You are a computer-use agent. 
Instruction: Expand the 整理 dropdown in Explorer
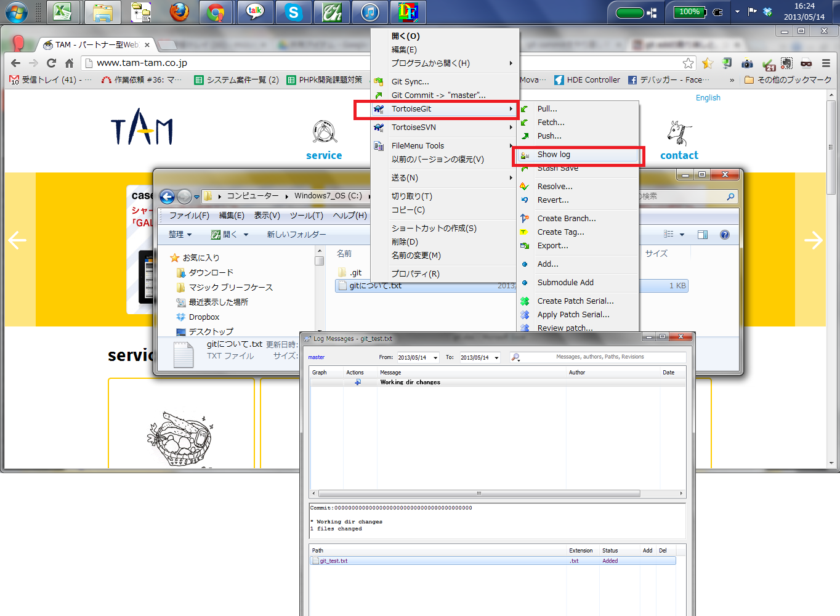coord(180,234)
